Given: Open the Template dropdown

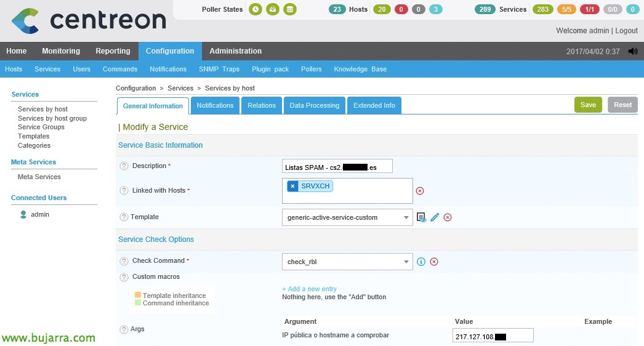Looking at the screenshot, I should tap(347, 217).
